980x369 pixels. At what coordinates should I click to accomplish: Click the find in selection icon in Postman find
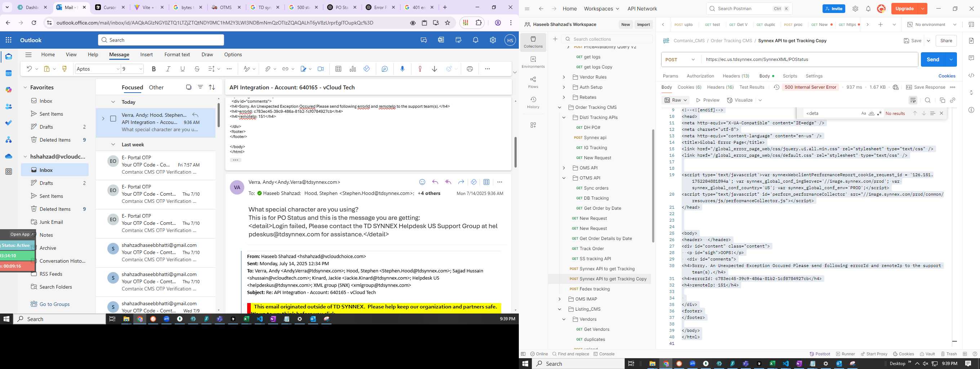[x=932, y=114]
